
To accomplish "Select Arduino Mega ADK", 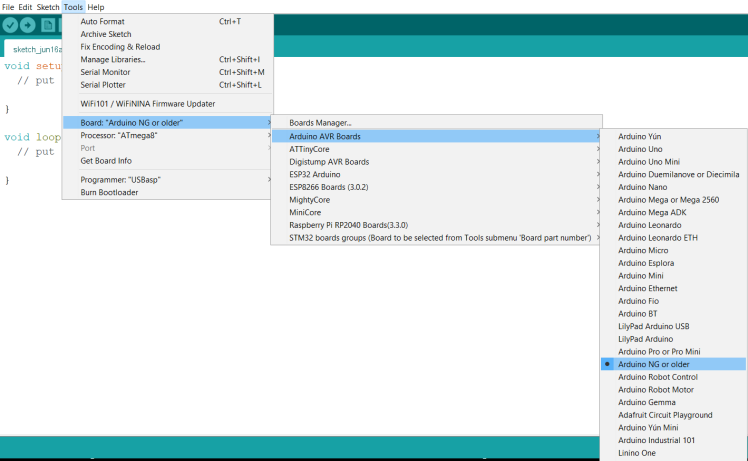I will tap(674, 212).
